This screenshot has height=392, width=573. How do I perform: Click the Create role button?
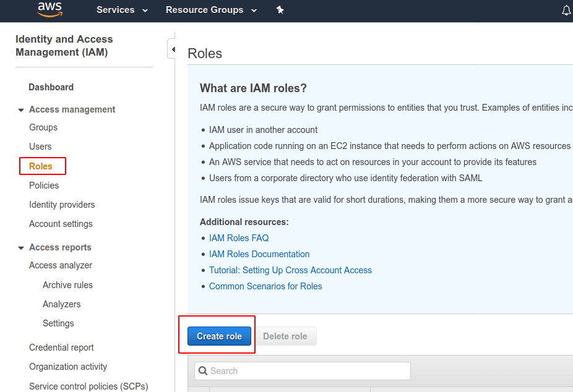(x=219, y=336)
